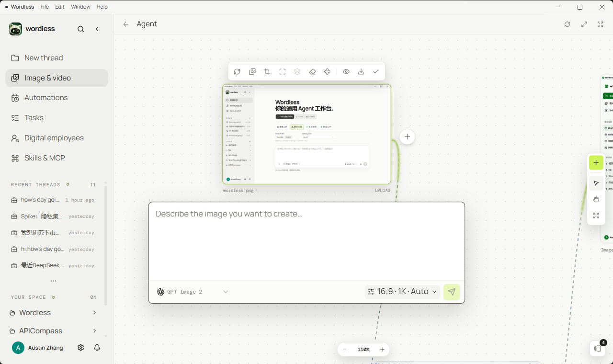Screen dimensions: 613x364
Task: Open the File menu
Action: (x=45, y=7)
